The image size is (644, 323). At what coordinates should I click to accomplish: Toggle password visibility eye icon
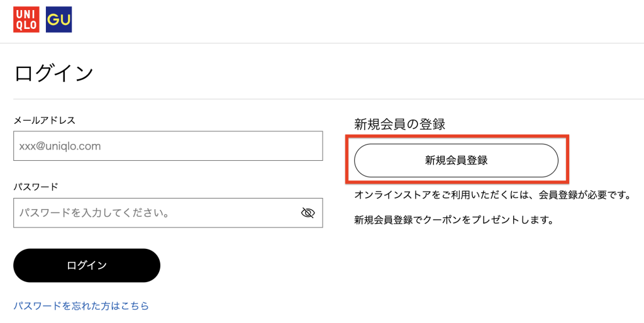click(308, 213)
